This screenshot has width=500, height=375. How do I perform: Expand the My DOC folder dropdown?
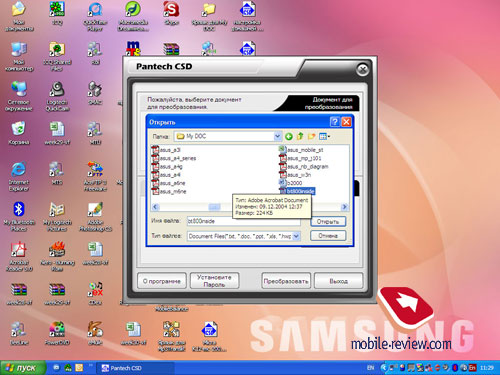[x=277, y=136]
